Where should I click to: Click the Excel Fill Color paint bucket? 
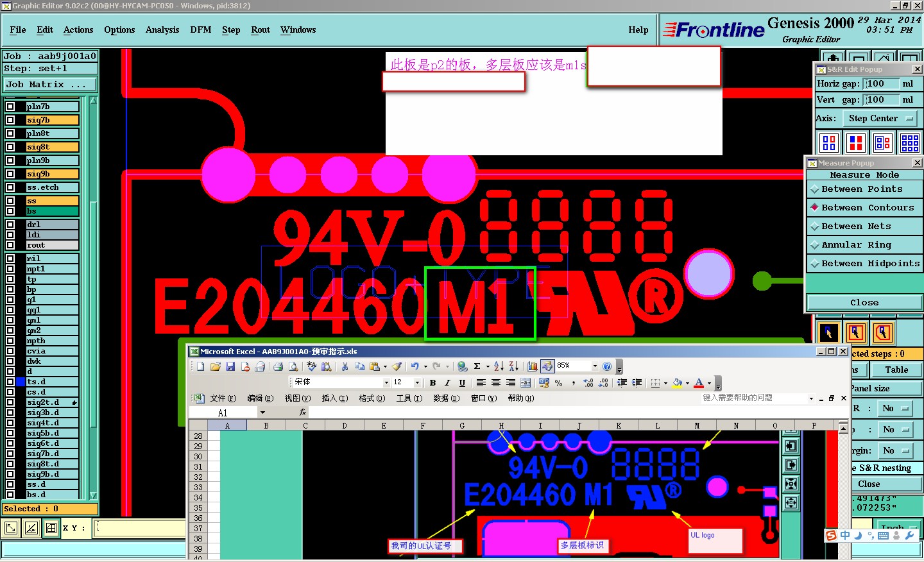pyautogui.click(x=678, y=383)
